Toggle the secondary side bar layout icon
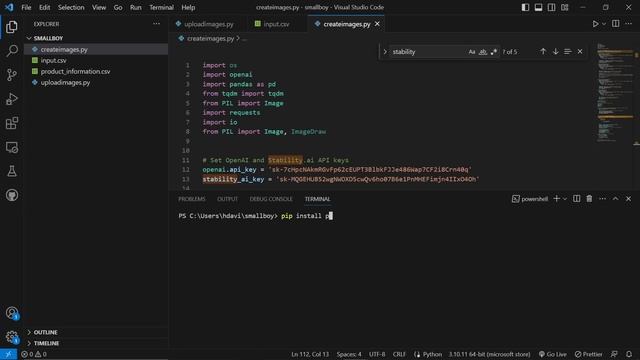This screenshot has width=640, height=360. 551,7
